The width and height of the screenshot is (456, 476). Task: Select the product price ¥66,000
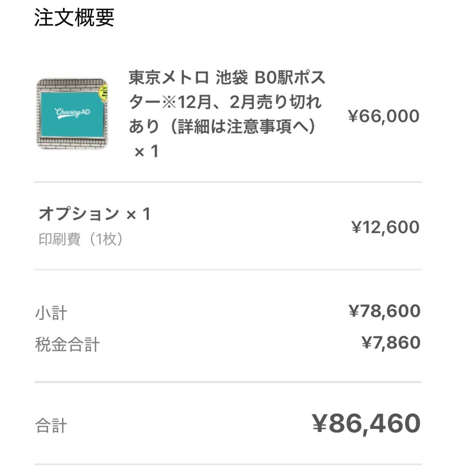tap(383, 116)
